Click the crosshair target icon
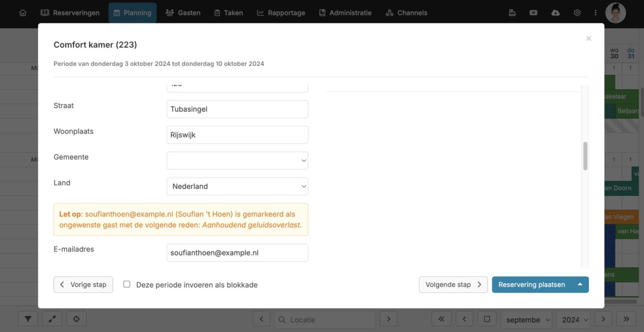This screenshot has height=332, width=644. tap(76, 319)
